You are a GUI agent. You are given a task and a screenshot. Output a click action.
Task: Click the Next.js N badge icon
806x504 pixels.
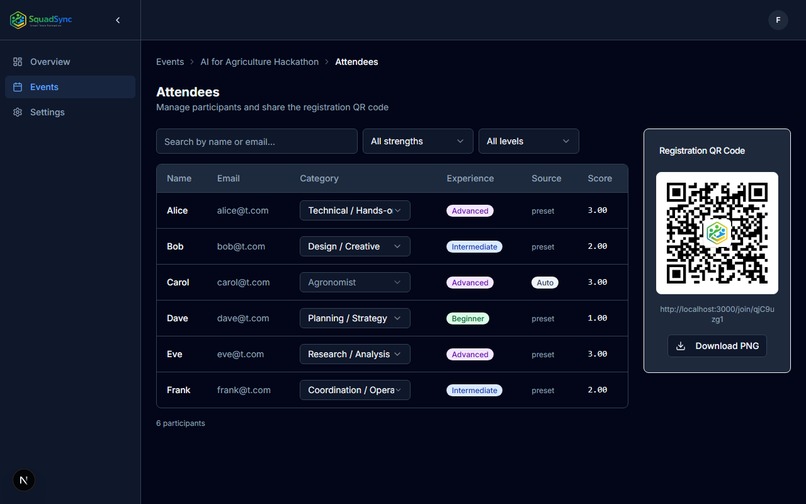24,480
